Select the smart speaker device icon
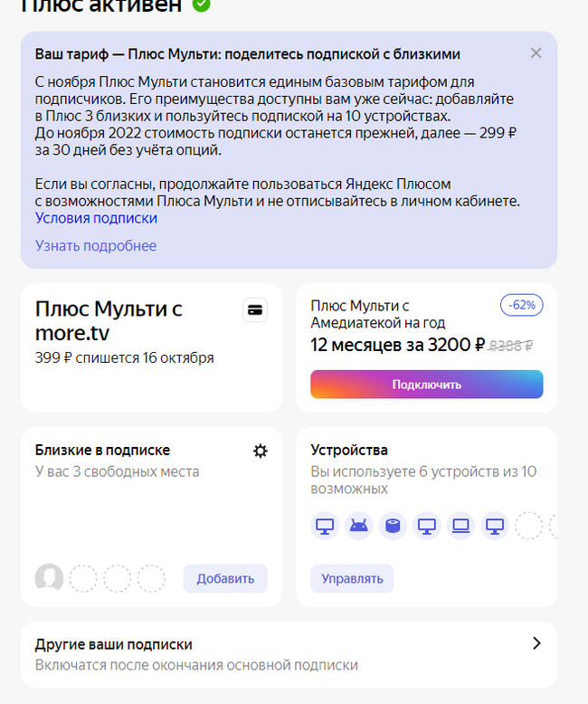The width and height of the screenshot is (588, 704). [393, 526]
